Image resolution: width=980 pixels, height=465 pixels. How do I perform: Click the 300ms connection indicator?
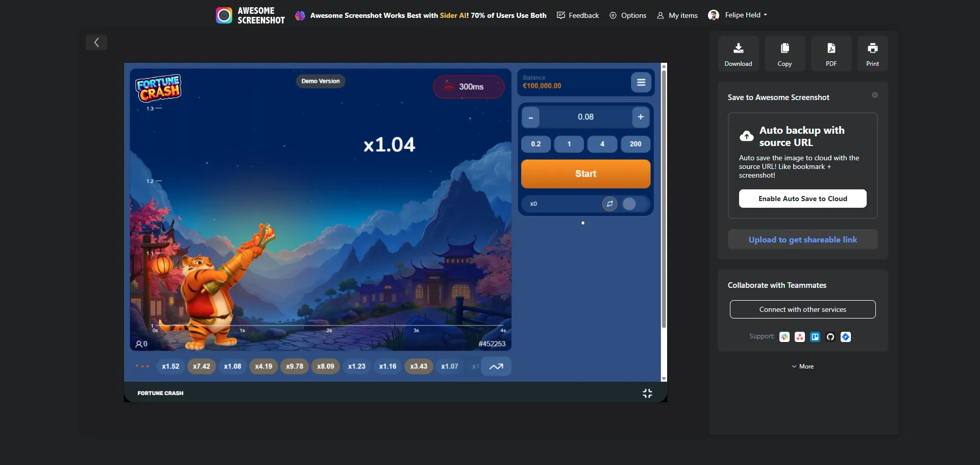[x=469, y=87]
